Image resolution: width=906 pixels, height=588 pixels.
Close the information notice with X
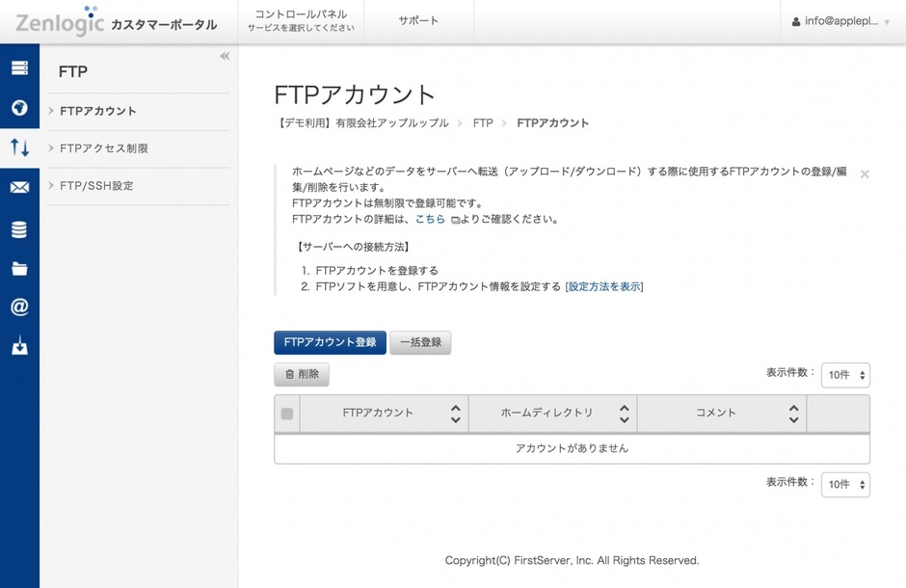pos(865,174)
